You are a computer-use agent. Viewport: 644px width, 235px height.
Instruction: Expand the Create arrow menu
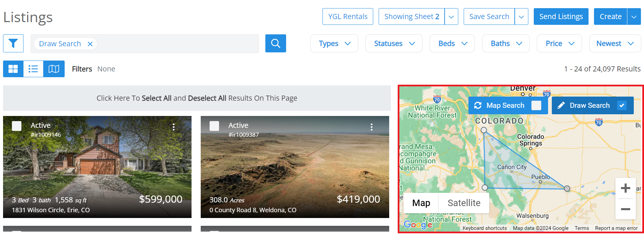[x=634, y=17]
